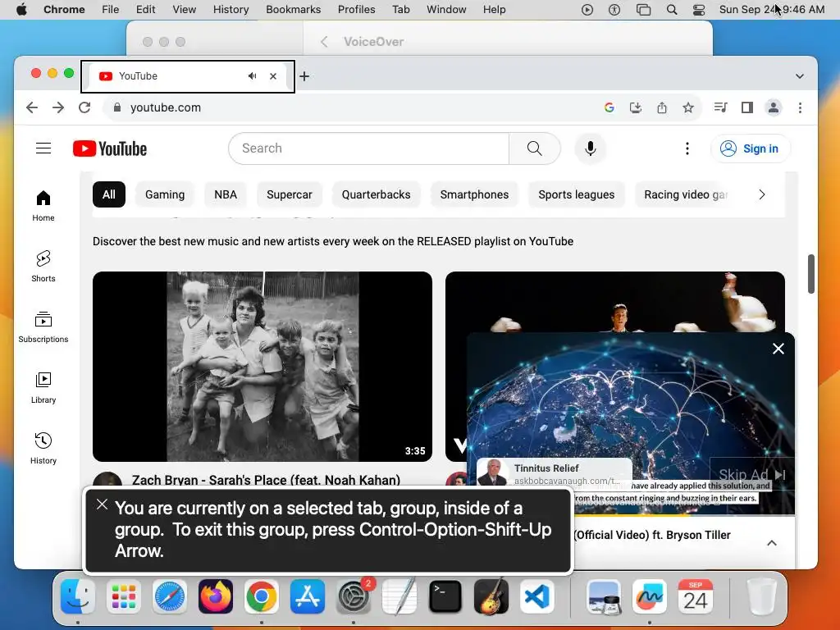Open a new tab with plus button
Image resolution: width=840 pixels, height=630 pixels.
[x=304, y=76]
